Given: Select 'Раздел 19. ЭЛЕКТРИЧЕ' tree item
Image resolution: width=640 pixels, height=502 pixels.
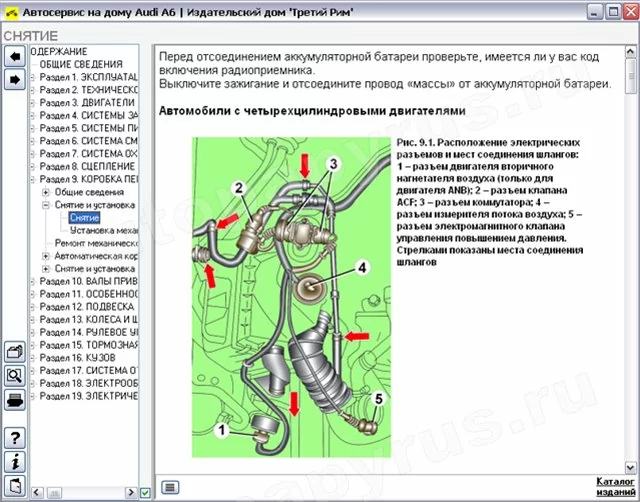Looking at the screenshot, I should [89, 396].
